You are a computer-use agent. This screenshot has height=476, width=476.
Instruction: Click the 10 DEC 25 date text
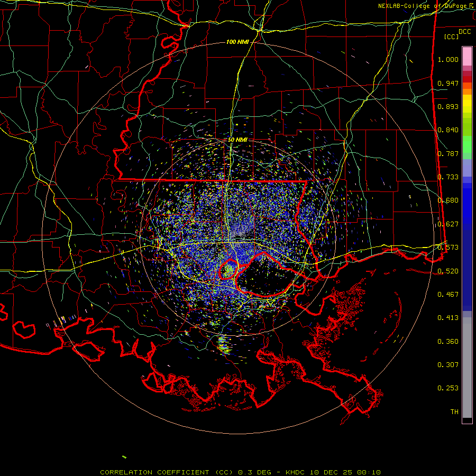(x=332, y=472)
